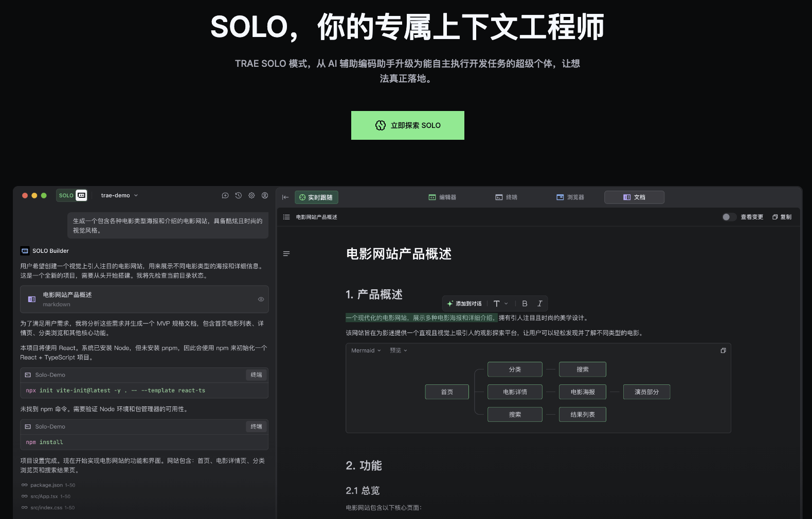Viewport: 812px width, 519px height.
Task: Click the terminal icon beside Solo-Demo npm install block
Action: pos(28,427)
